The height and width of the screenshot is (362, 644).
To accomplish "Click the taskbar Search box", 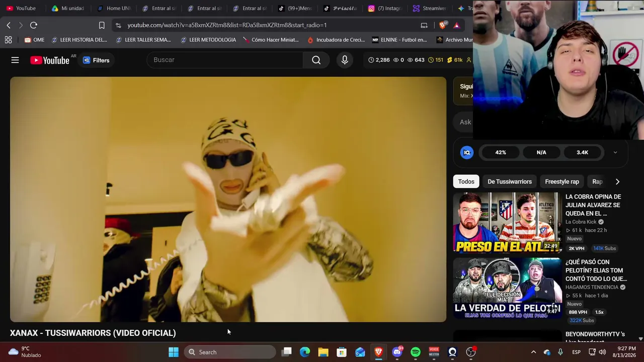I will pos(230,352).
